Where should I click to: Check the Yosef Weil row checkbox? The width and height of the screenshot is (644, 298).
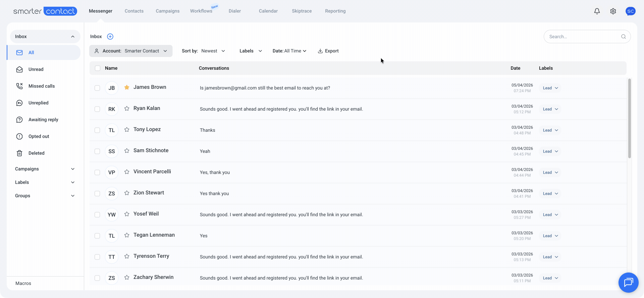click(x=97, y=215)
